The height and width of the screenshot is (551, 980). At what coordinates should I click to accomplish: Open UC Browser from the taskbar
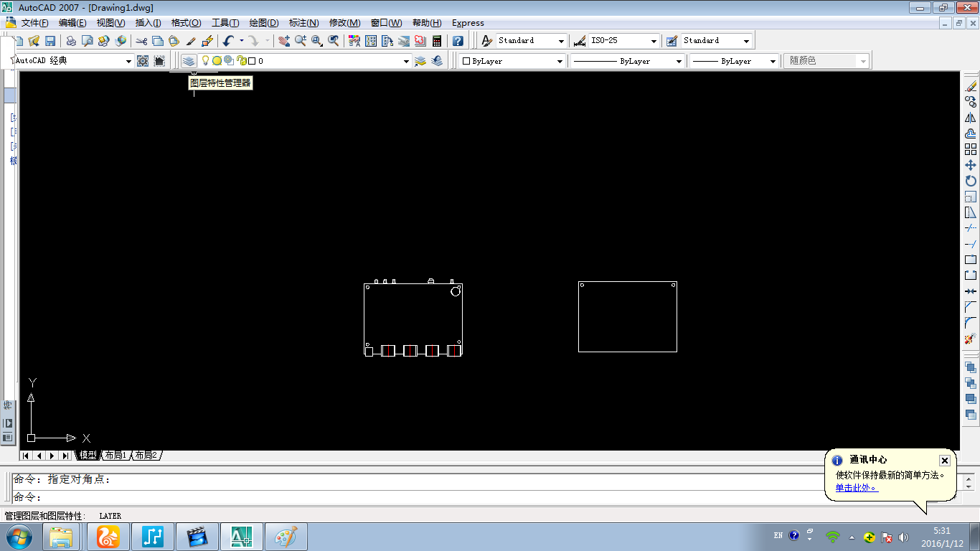108,537
